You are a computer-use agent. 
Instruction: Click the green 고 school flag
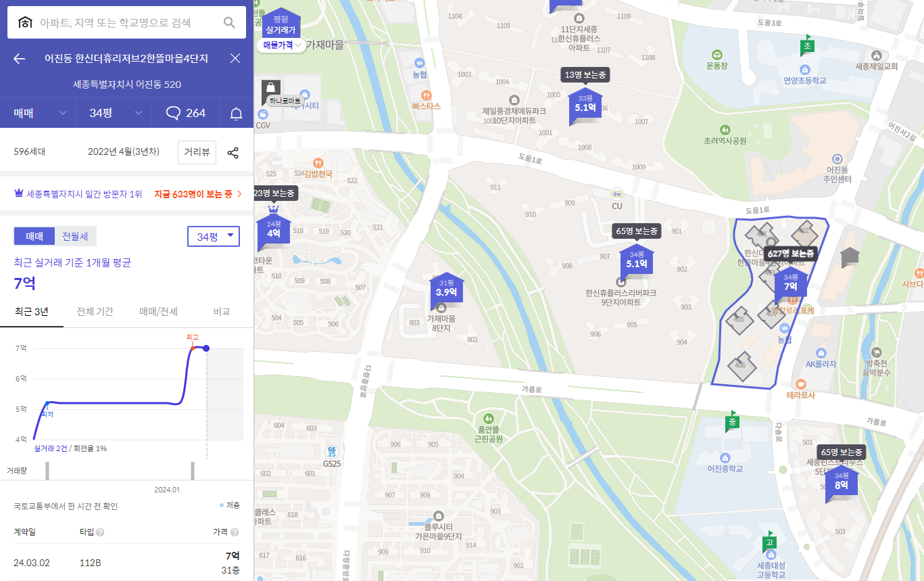point(769,542)
